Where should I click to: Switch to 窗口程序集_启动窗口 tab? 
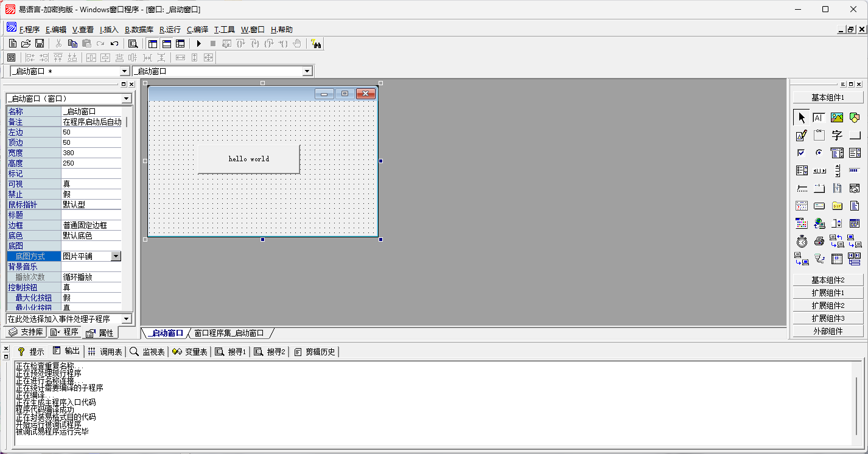tap(229, 333)
